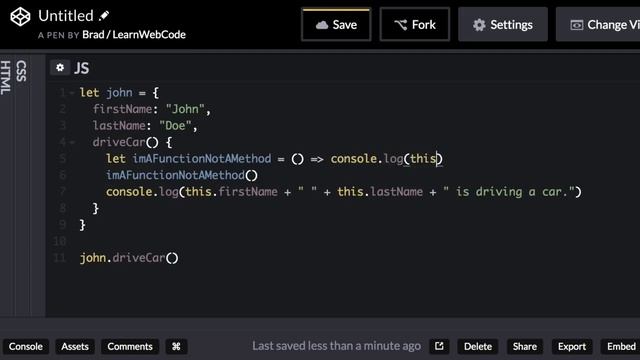This screenshot has width=640, height=360.
Task: Save the pen
Action: [x=336, y=25]
